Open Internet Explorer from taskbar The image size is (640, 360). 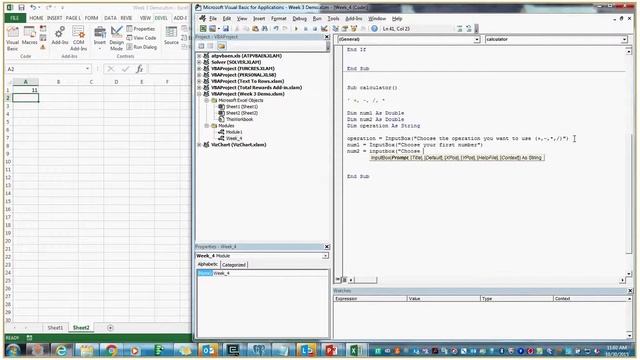click(x=61, y=350)
